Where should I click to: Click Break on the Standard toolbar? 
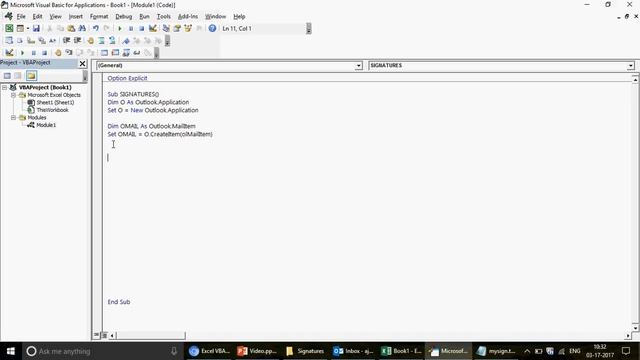(x=131, y=28)
